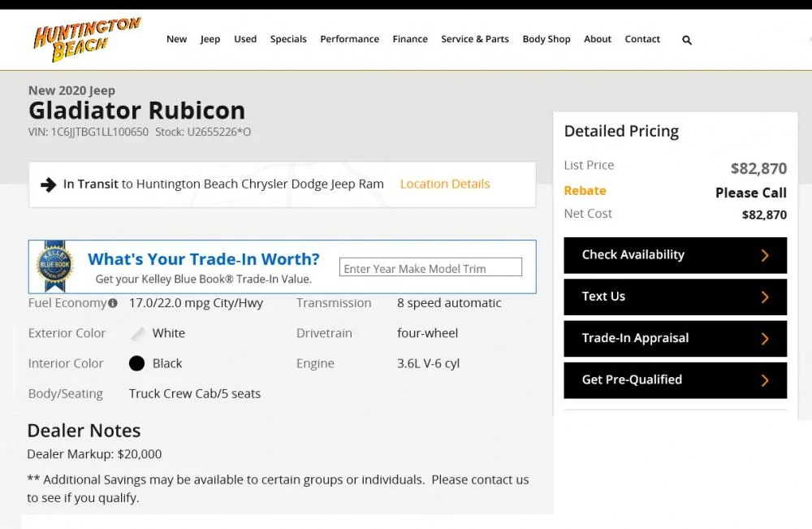Click the Transmission label

(x=334, y=303)
